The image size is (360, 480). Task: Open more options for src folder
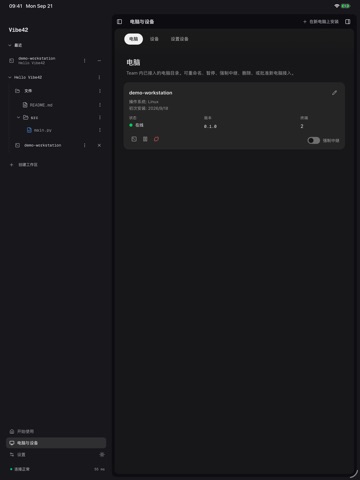click(100, 117)
